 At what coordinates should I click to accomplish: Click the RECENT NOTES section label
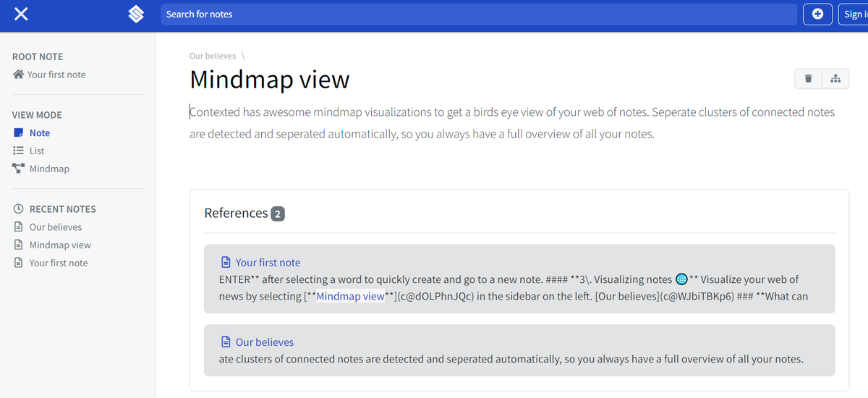click(63, 209)
